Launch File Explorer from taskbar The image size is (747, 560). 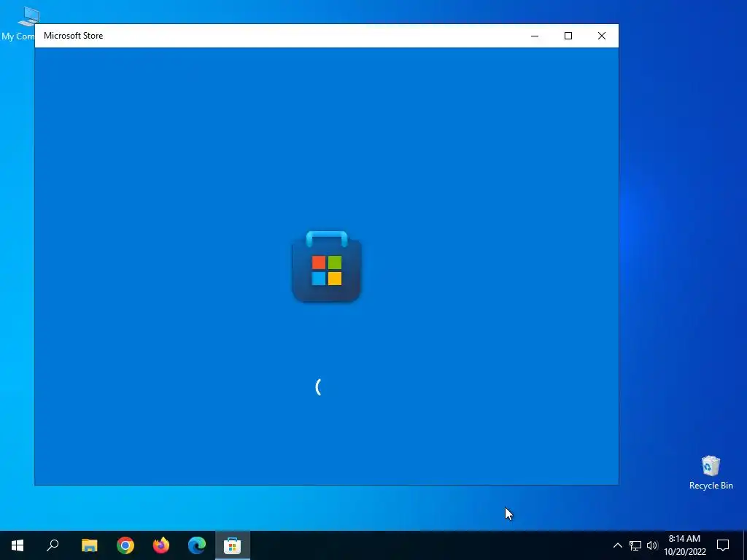[89, 545]
